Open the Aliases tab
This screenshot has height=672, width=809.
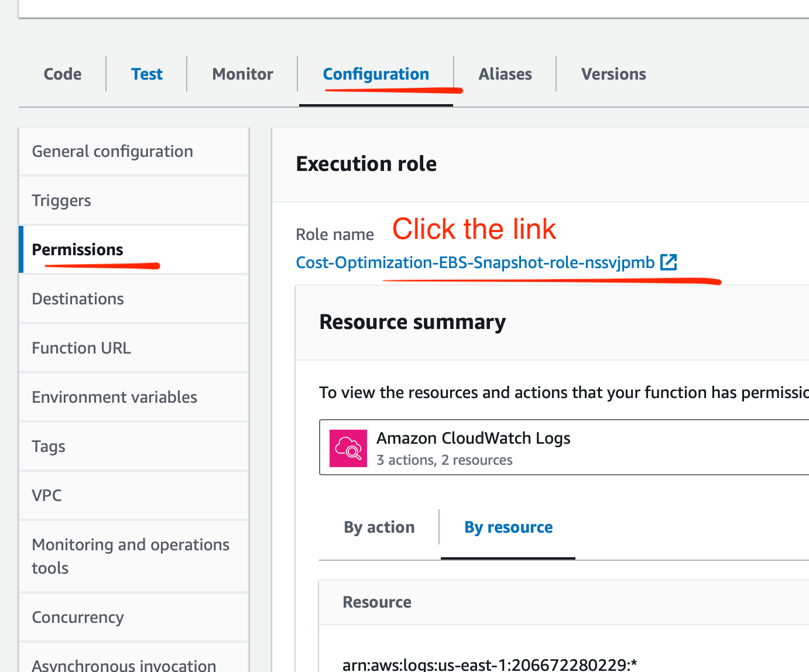(x=505, y=74)
